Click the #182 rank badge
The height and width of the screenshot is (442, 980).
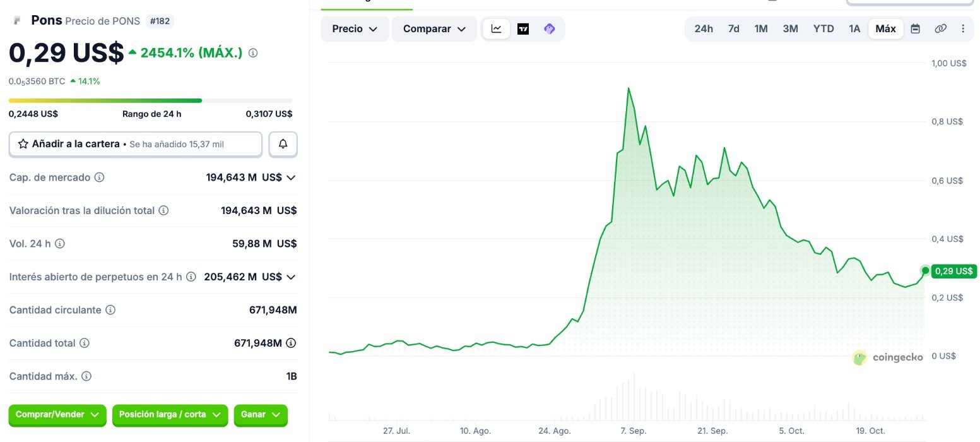160,21
